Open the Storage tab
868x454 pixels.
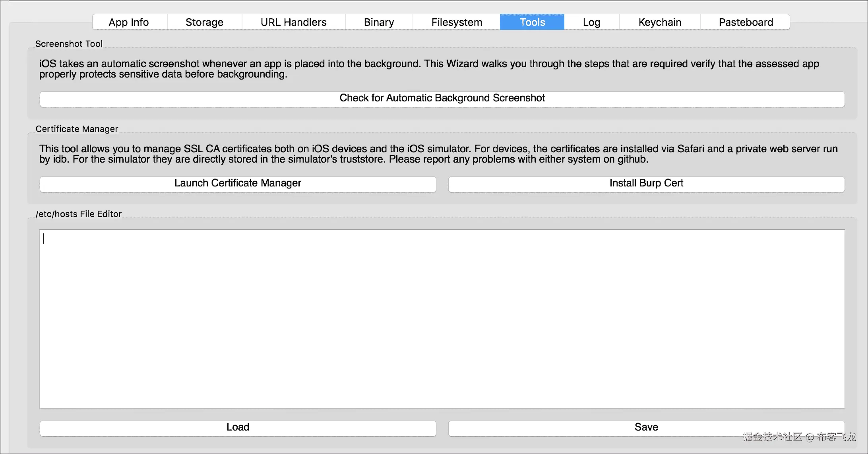tap(204, 22)
